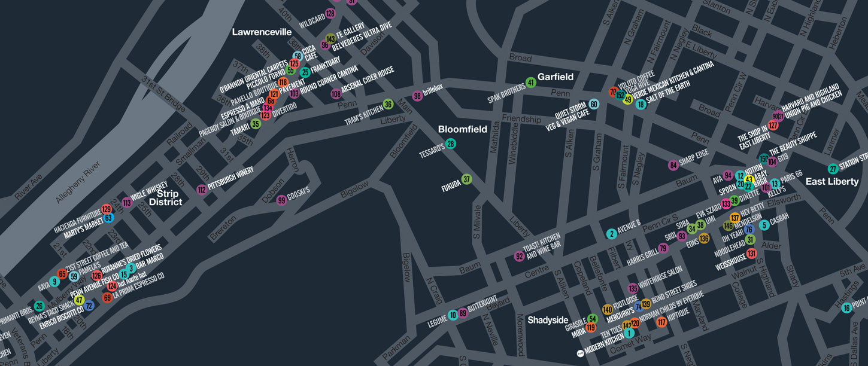This screenshot has width=868, height=366.
Task: Click the River Ave street label
Action: [x=29, y=187]
